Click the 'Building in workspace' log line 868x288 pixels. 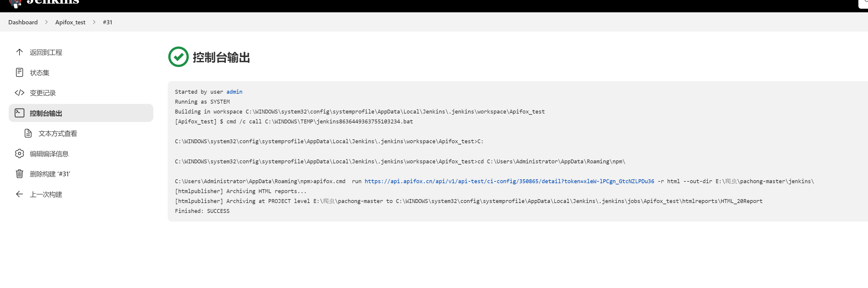[x=359, y=111]
